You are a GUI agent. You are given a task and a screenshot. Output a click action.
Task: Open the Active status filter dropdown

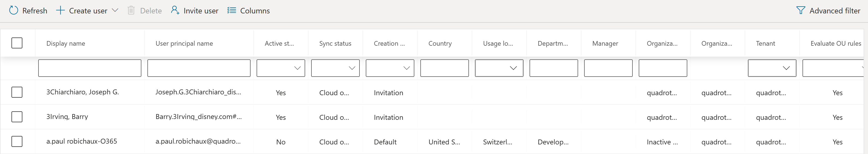pos(281,68)
